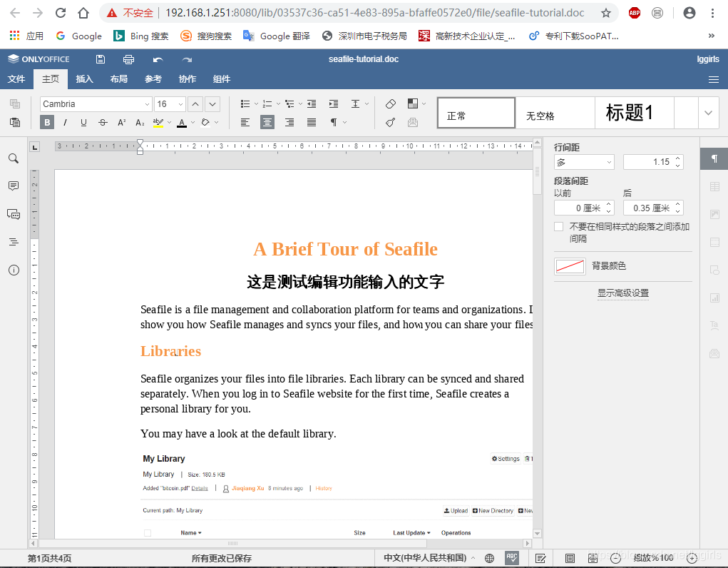This screenshot has width=728, height=568.
Task: Decrease the font size with the down arrow
Action: point(212,104)
